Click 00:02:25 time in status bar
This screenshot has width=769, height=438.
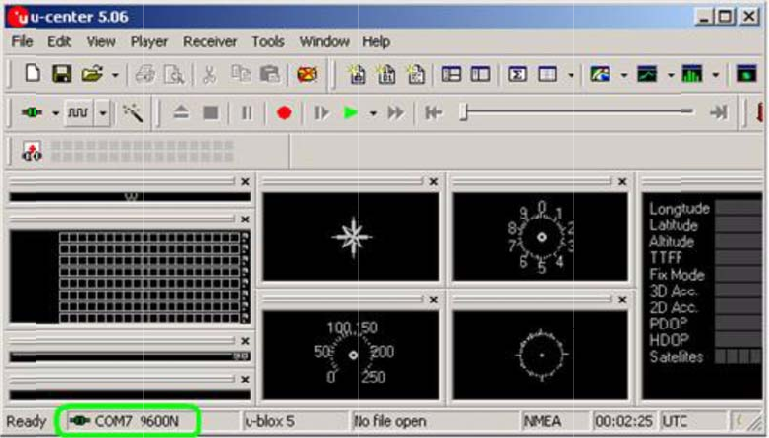[x=624, y=421]
